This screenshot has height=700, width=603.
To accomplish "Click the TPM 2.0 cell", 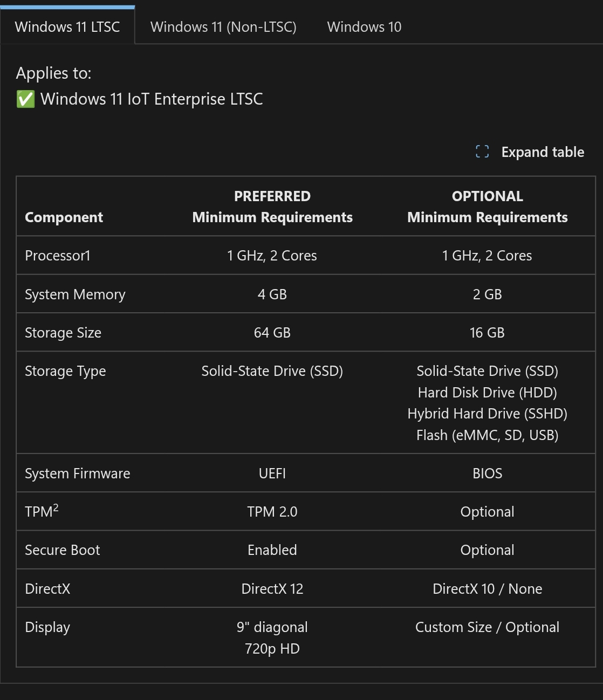I will click(x=272, y=512).
